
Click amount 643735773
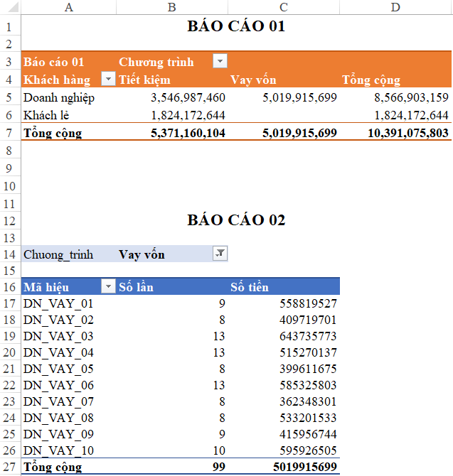pos(308,336)
